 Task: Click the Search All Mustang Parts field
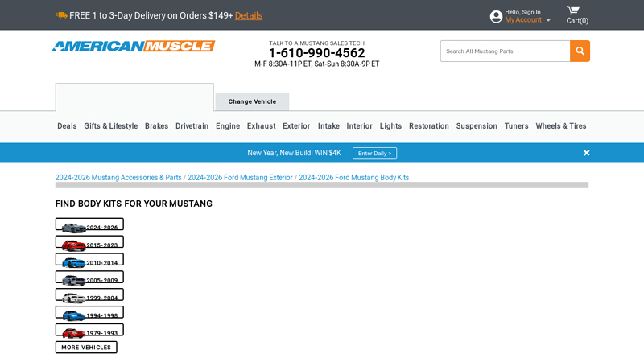click(505, 51)
